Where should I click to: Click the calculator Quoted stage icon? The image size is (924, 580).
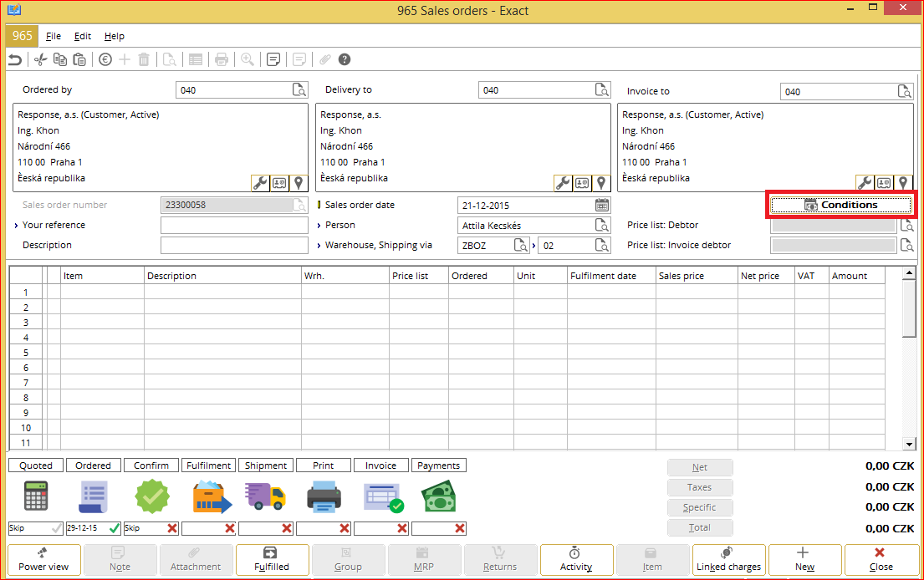click(35, 496)
